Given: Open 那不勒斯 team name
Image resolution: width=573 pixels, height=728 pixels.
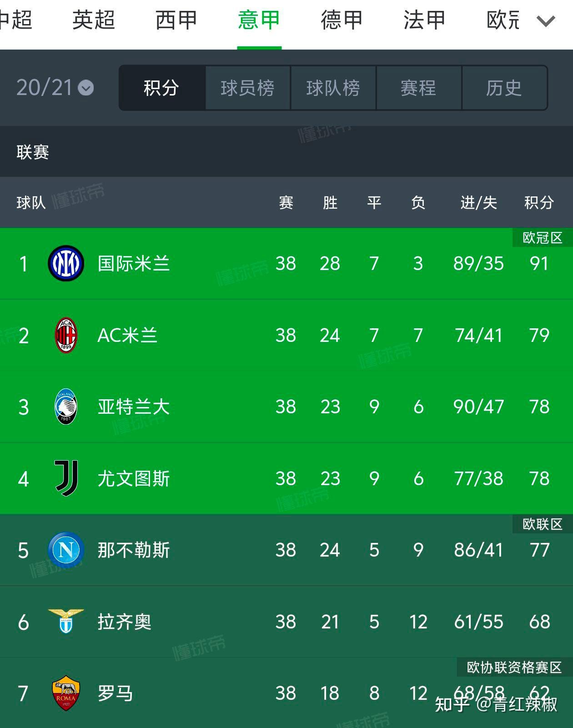Looking at the screenshot, I should pos(134,550).
